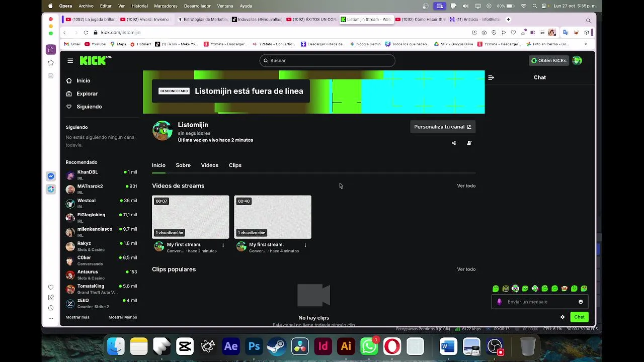Open After Effects from the Dock
This screenshot has width=644, height=362.
click(231, 346)
